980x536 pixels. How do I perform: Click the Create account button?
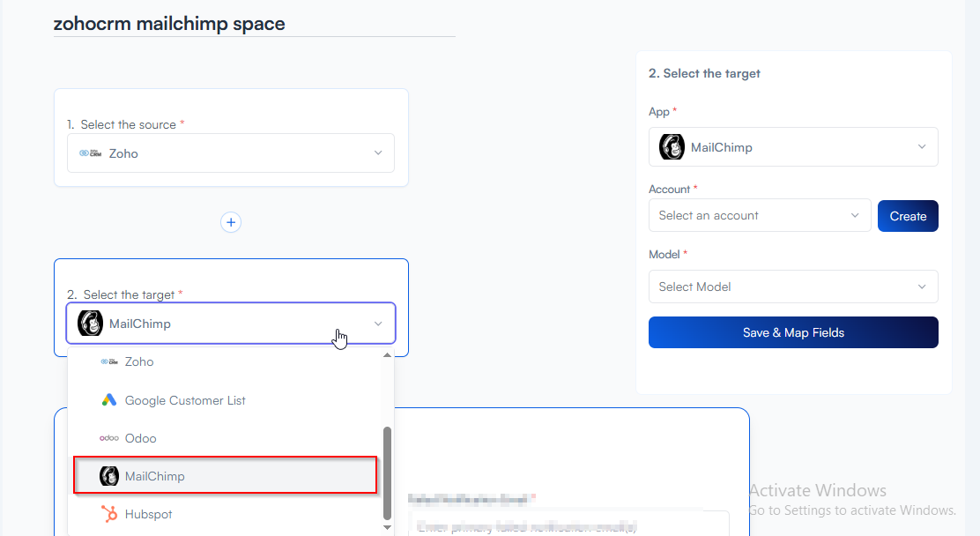(x=908, y=216)
